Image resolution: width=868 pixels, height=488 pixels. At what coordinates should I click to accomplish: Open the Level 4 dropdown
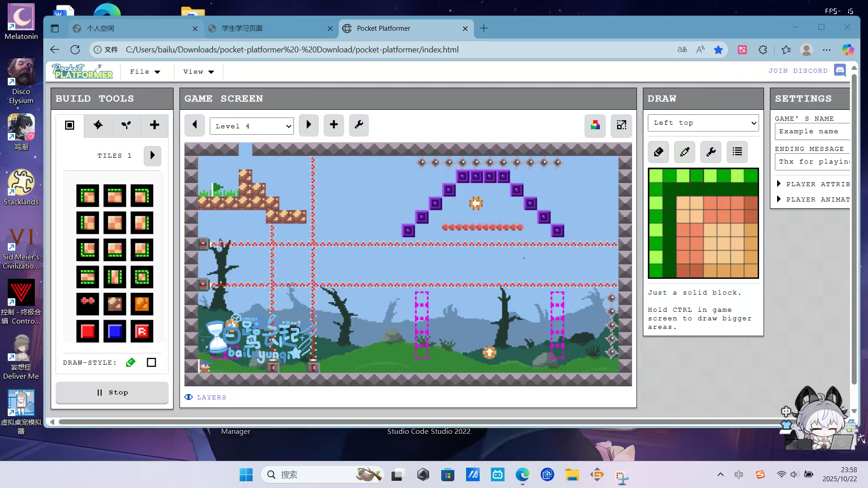pos(252,126)
